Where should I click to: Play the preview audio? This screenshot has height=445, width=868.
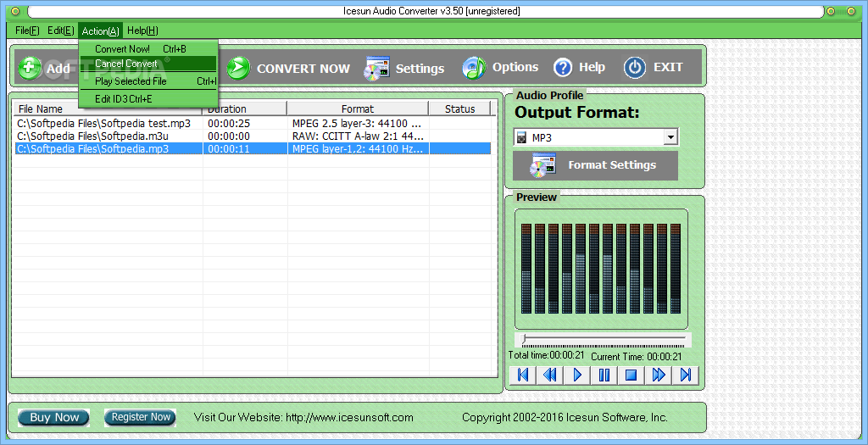point(576,375)
